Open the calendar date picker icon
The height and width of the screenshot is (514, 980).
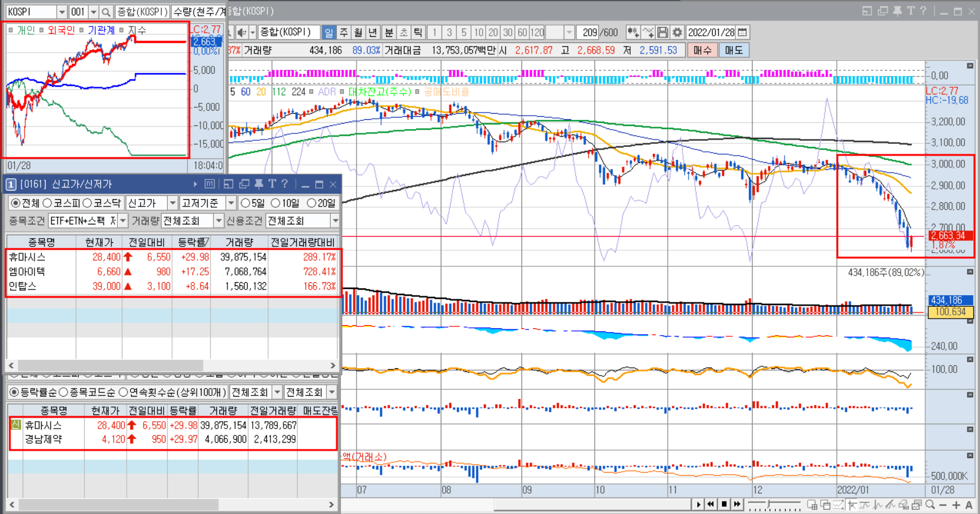click(x=743, y=33)
